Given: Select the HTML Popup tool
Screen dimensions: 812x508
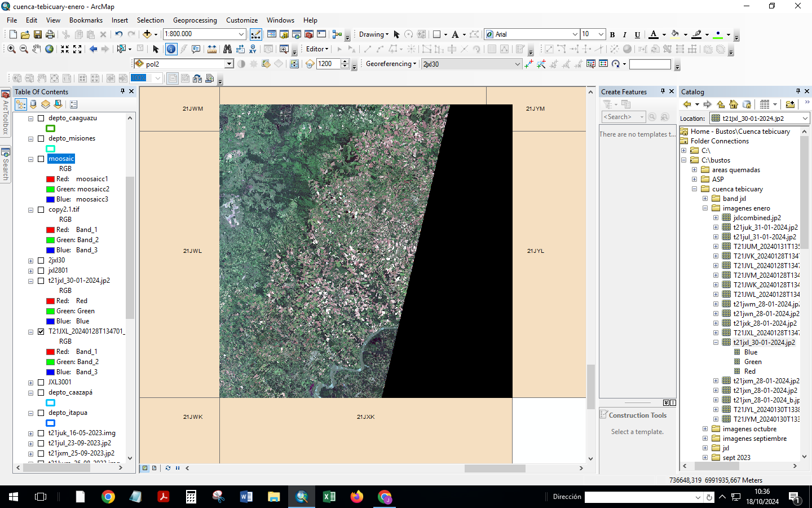Looking at the screenshot, I should coord(196,49).
